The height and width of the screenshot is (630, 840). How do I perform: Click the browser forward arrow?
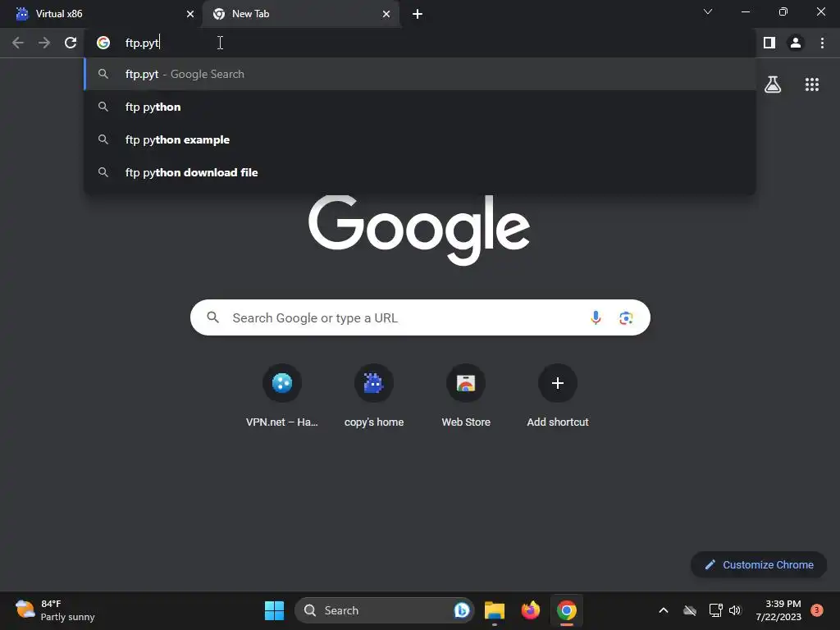(44, 43)
